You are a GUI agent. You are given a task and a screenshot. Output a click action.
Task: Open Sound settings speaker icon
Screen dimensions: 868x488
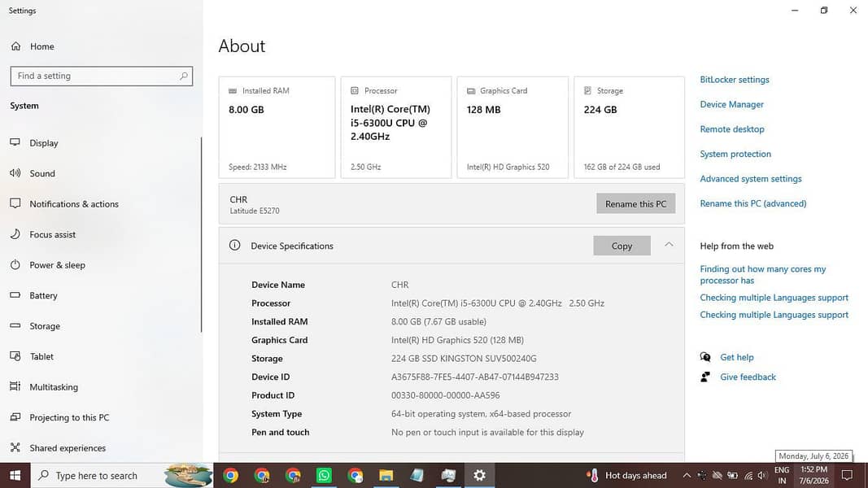[15, 173]
